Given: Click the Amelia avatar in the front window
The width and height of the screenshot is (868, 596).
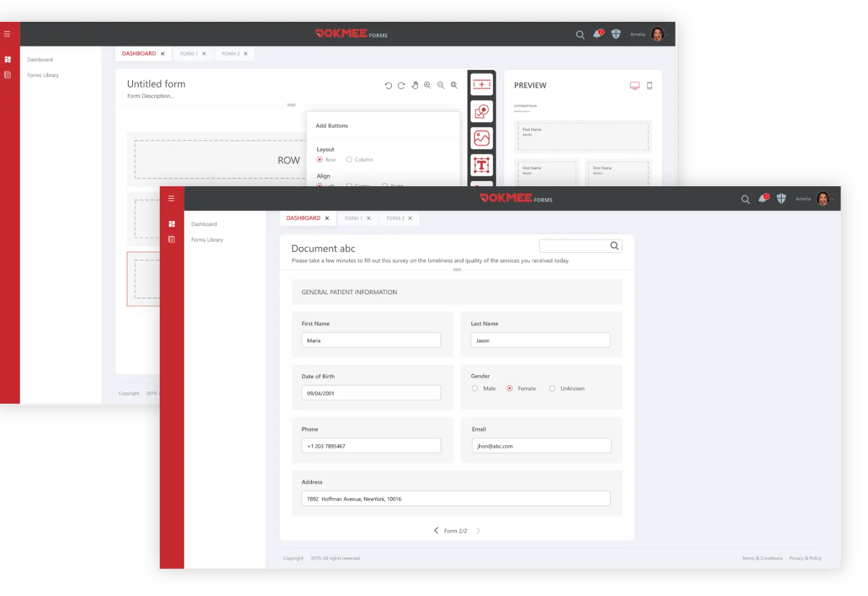Looking at the screenshot, I should click(x=823, y=199).
